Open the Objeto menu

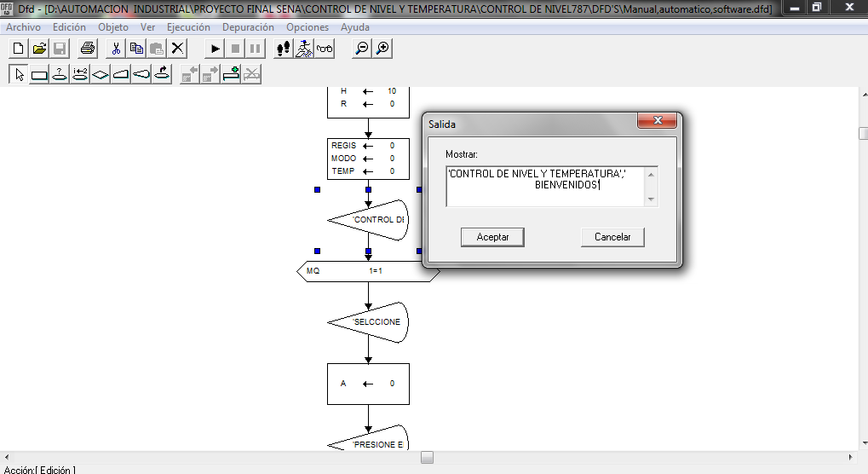point(113,27)
